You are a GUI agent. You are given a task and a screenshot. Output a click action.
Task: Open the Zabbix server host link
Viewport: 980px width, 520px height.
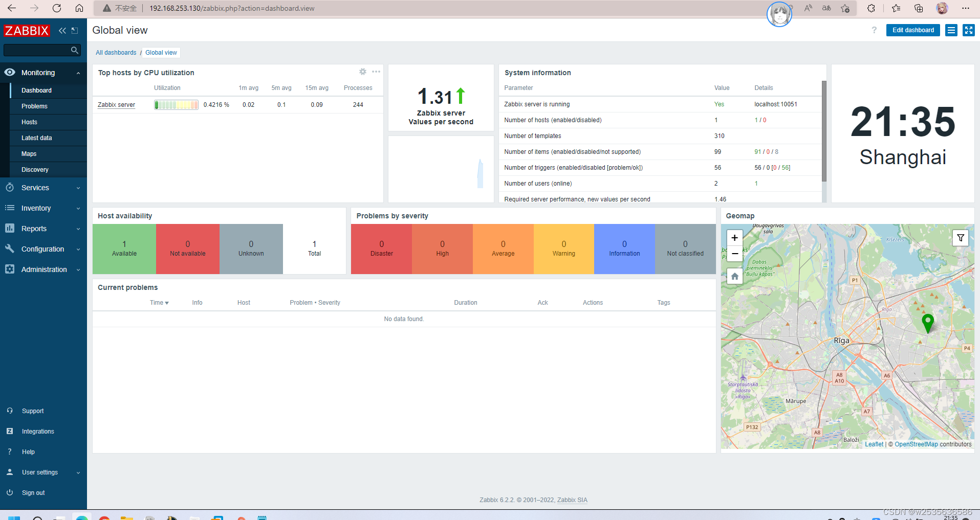pos(116,105)
